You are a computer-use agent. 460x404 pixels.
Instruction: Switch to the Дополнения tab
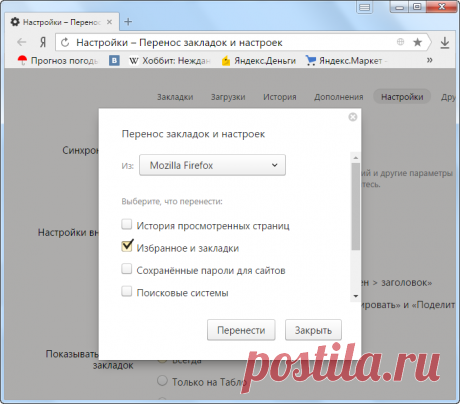(x=339, y=97)
